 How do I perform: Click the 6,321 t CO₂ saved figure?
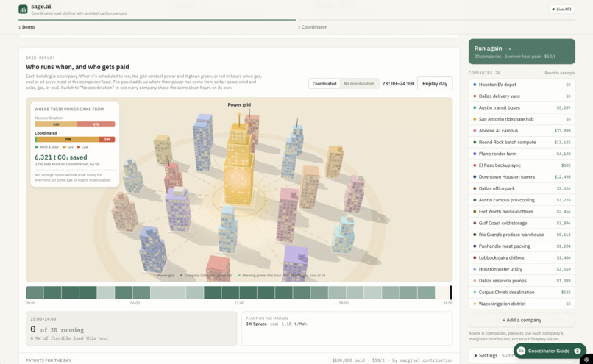pos(61,157)
